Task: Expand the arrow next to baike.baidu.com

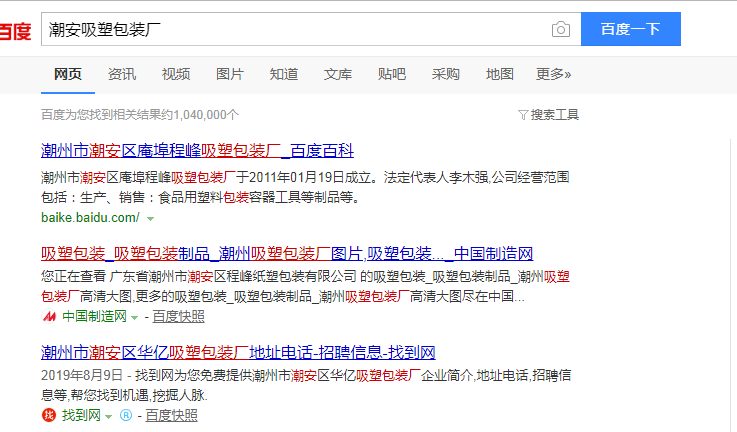Action: [150, 218]
